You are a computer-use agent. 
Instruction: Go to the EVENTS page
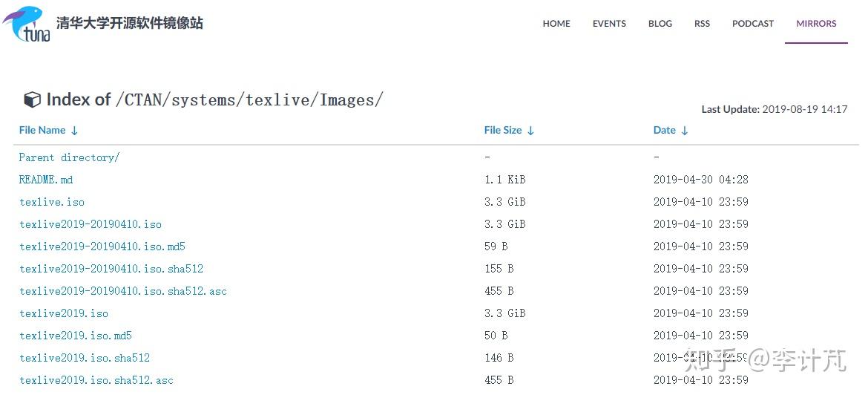pos(609,24)
